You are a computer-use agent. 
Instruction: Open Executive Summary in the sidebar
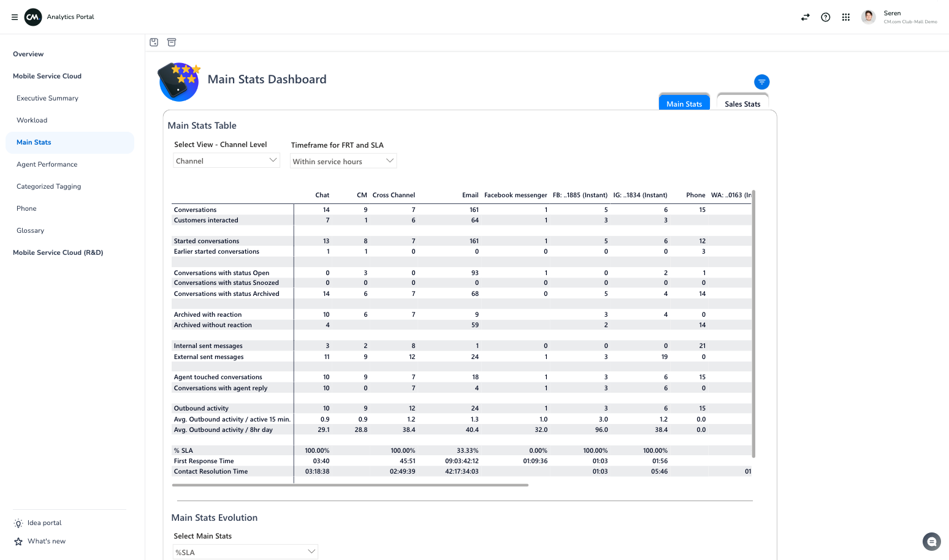(47, 98)
